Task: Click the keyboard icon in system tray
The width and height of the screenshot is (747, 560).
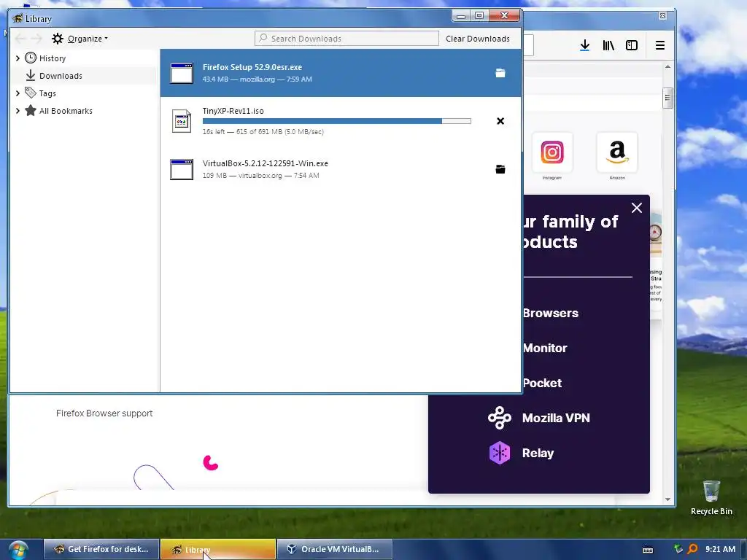Action: pyautogui.click(x=648, y=550)
